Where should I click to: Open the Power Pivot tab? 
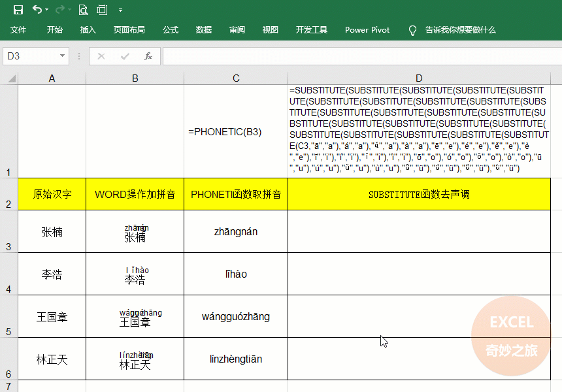pyautogui.click(x=367, y=30)
